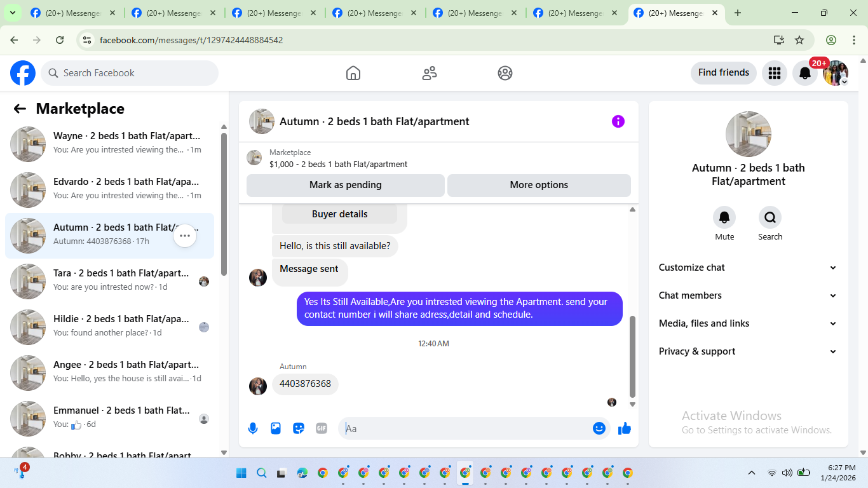Open Windows Start menu
Viewport: 868px width, 488px height.
(241, 473)
